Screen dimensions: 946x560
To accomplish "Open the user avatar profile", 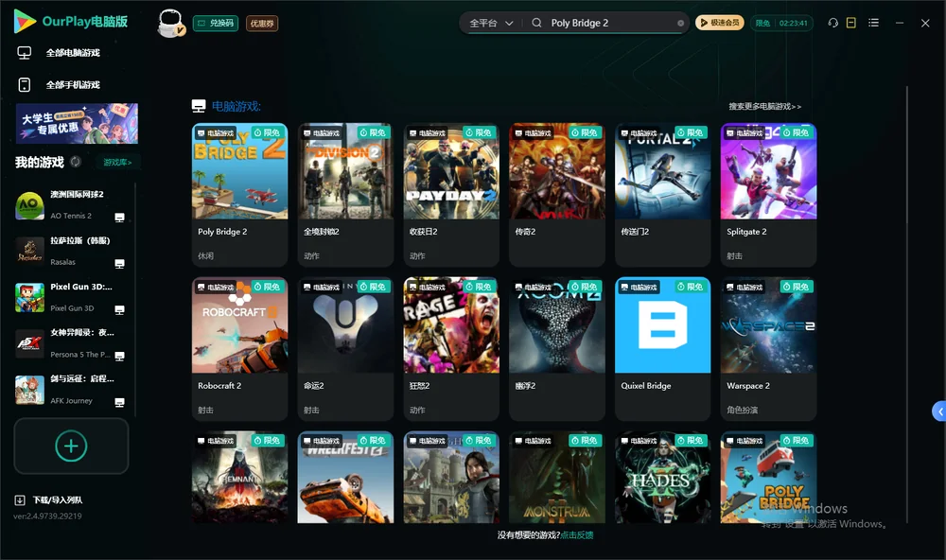I will coord(170,23).
